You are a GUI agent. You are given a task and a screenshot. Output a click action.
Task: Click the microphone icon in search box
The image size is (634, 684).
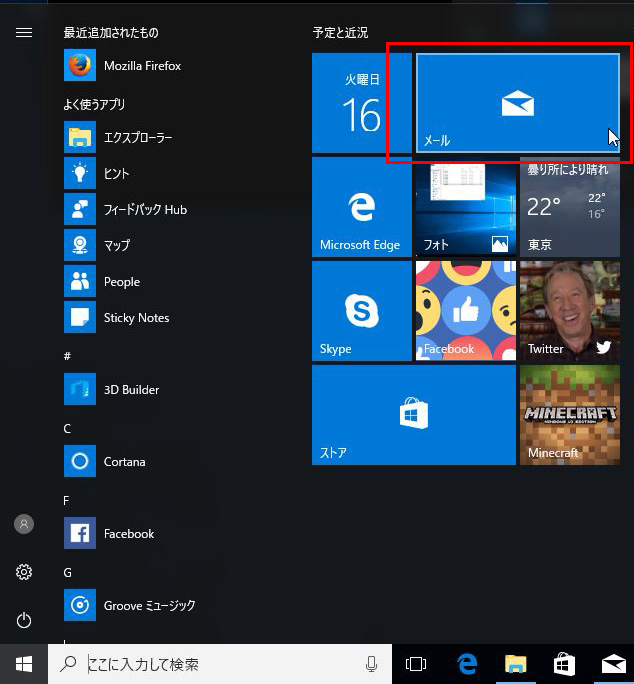pyautogui.click(x=371, y=664)
